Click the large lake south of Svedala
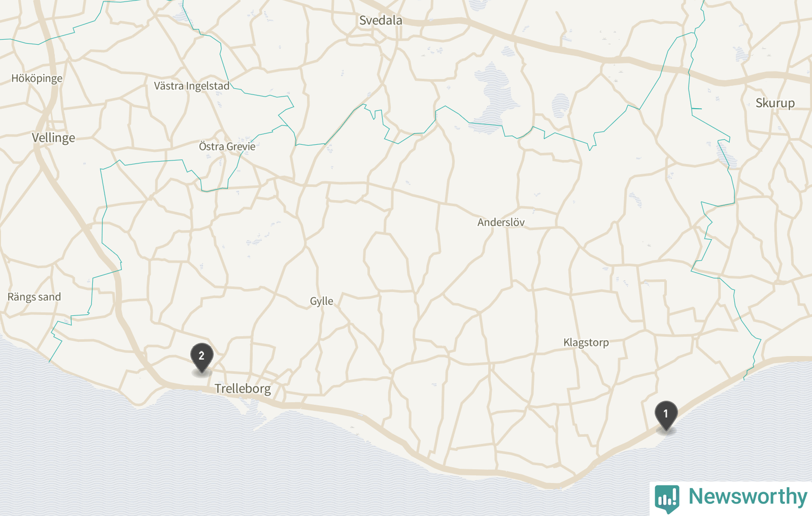The image size is (812, 516). pos(491,96)
